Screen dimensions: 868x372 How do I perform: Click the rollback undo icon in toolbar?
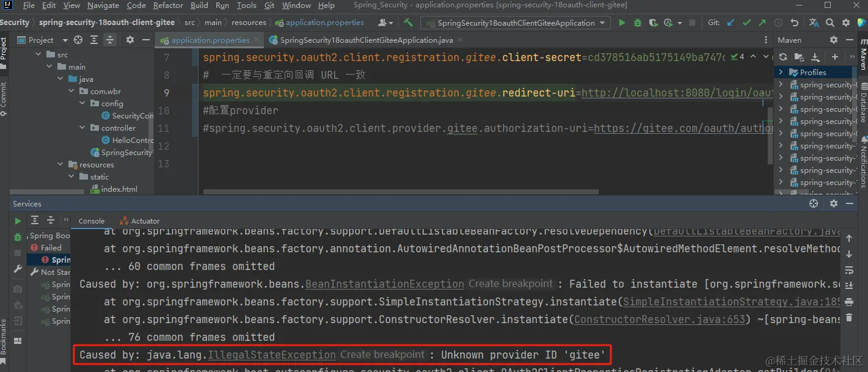(794, 23)
